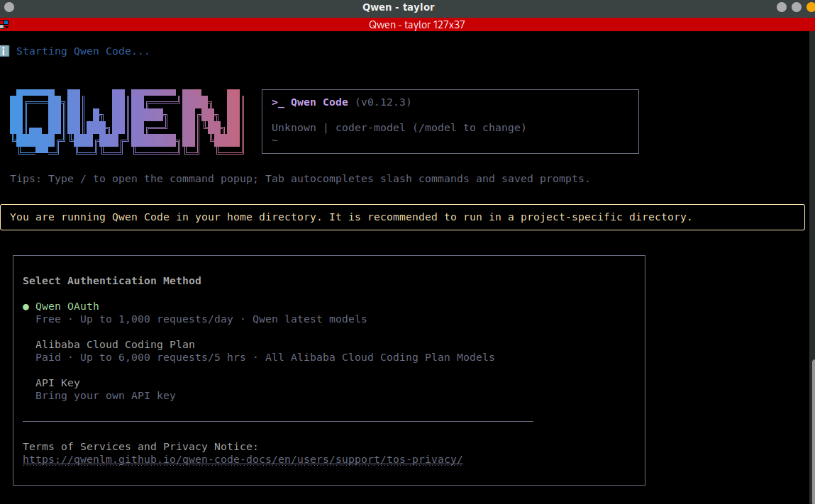Click the leftmost gray window button in titlebar

(9, 7)
